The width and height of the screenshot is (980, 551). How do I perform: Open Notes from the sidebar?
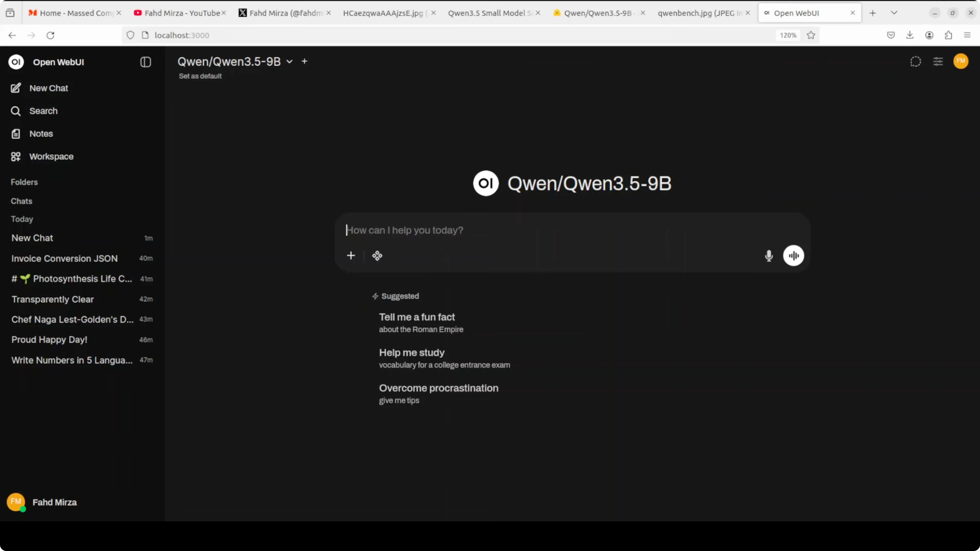[41, 134]
